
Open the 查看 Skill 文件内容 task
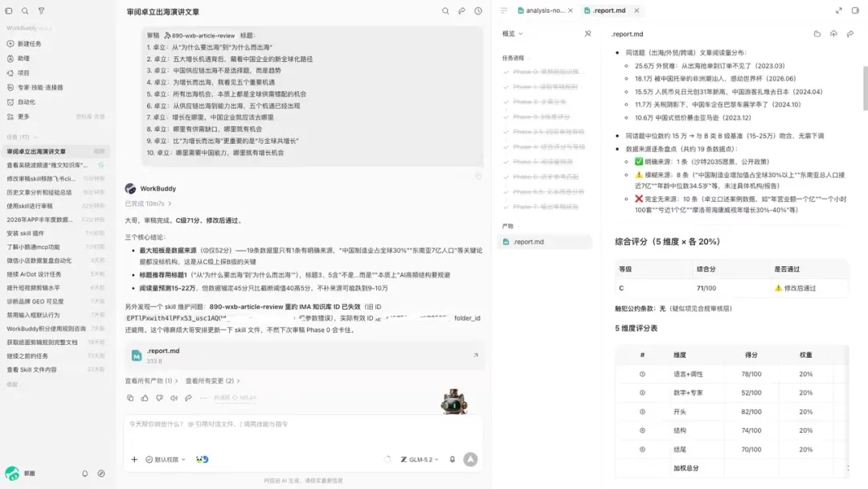tap(55, 369)
